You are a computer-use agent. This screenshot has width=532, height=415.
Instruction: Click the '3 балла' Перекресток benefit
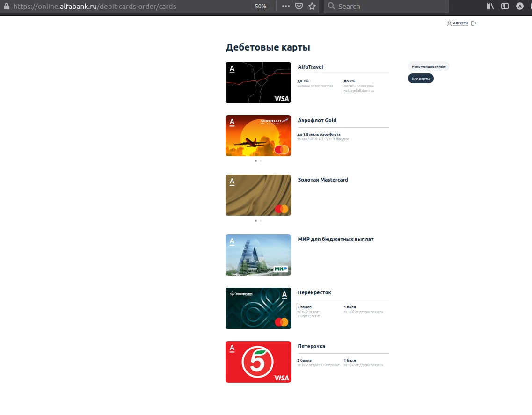tap(304, 307)
